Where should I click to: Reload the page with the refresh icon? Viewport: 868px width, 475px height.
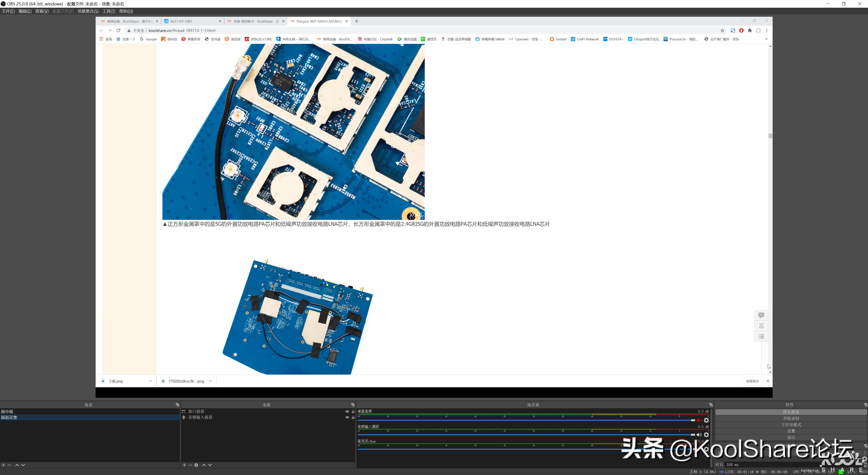(x=119, y=30)
